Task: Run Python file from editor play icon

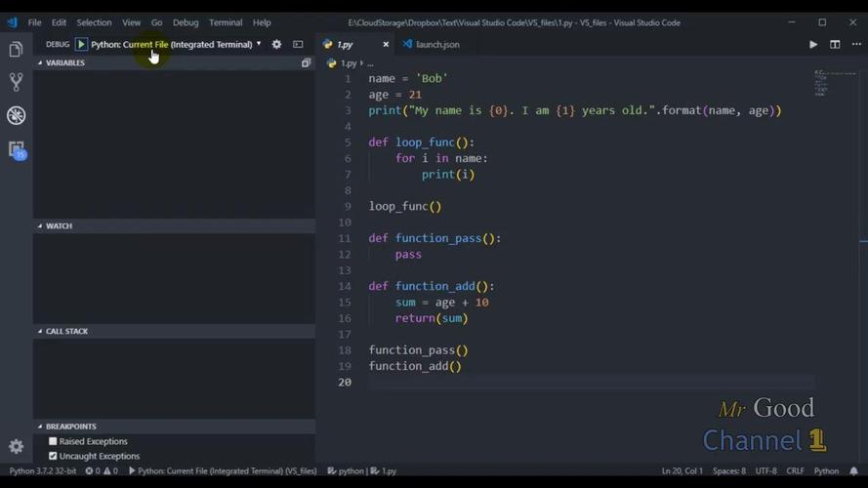Action: pos(812,44)
